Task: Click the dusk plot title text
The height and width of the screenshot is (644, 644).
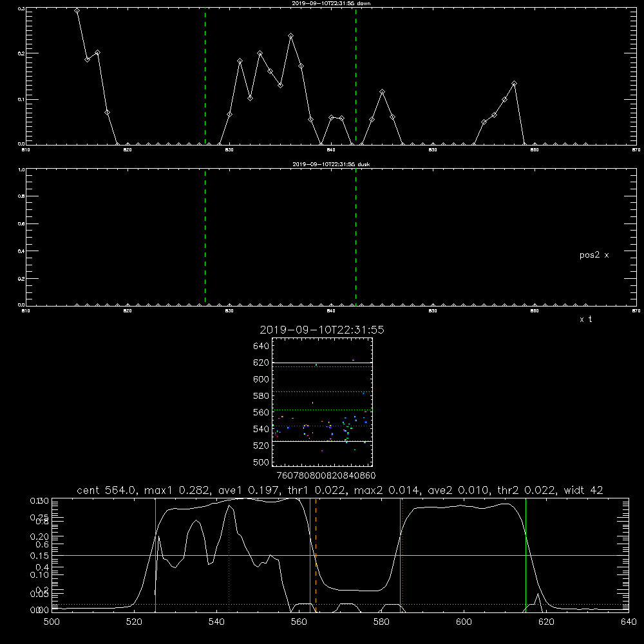Action: [331, 164]
